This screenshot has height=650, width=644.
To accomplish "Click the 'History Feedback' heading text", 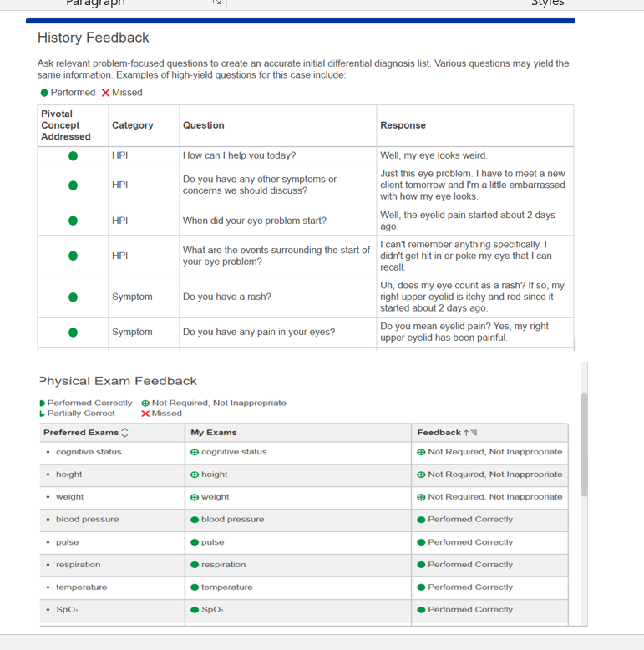I will click(x=94, y=38).
